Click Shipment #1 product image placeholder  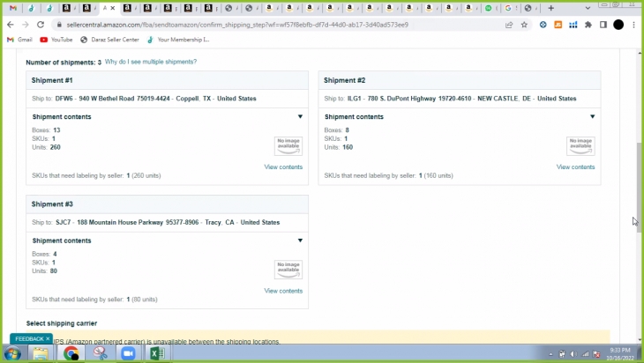[x=288, y=146]
